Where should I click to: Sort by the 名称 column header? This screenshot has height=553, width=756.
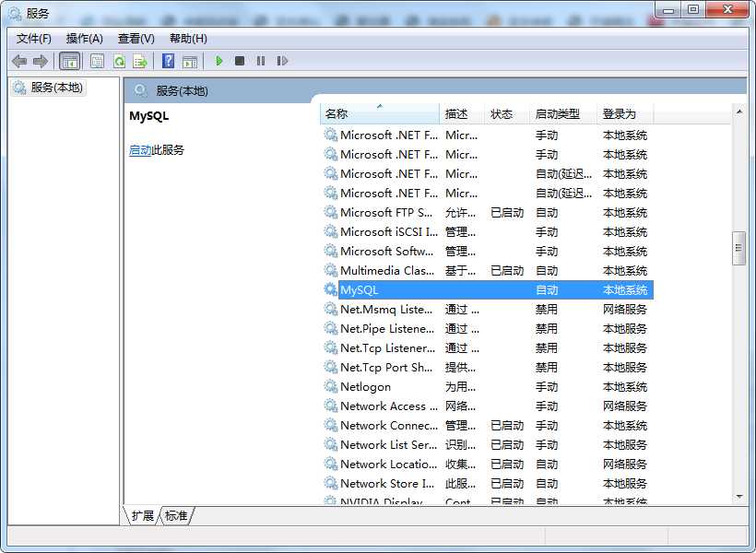pyautogui.click(x=380, y=113)
